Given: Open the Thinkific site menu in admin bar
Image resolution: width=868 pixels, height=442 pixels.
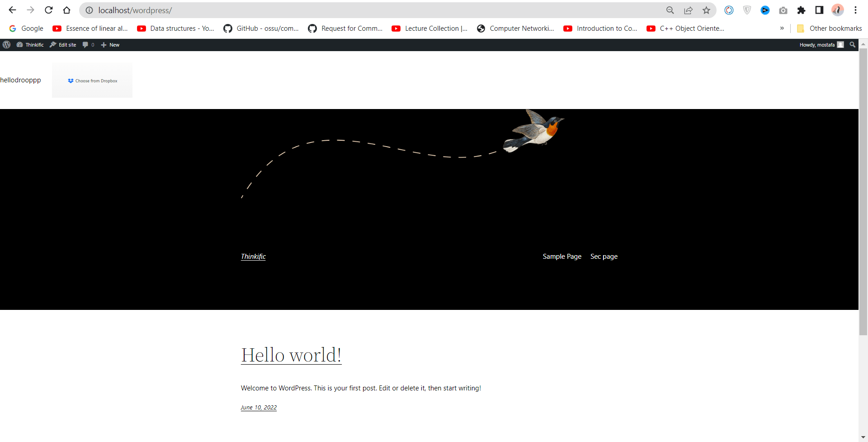Looking at the screenshot, I should (30, 45).
